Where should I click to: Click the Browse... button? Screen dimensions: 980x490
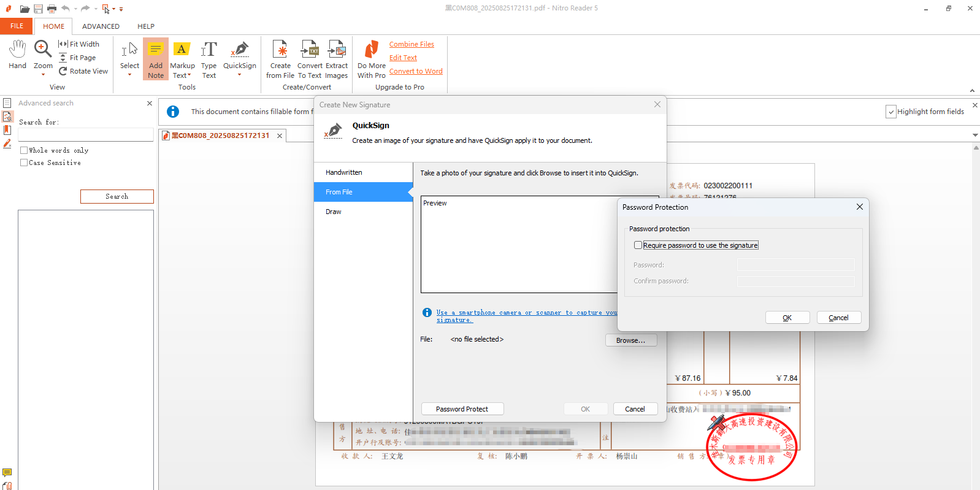point(631,340)
